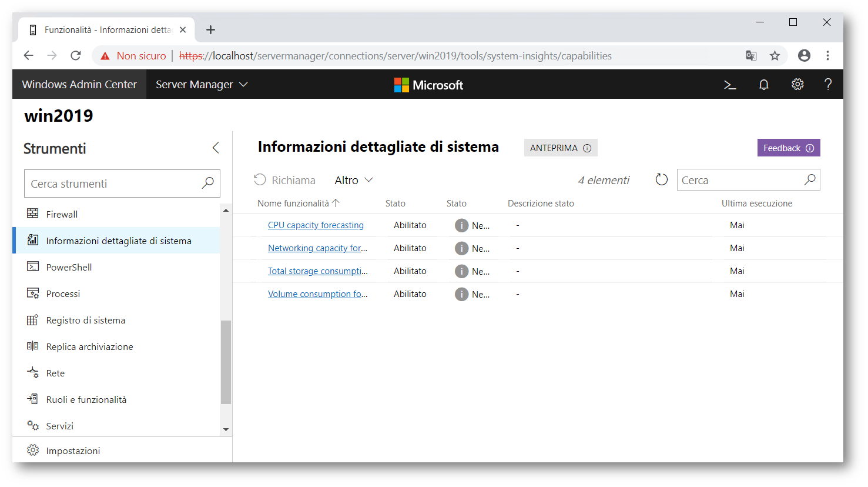868x487 pixels.
Task: Click the sidebar vertical scrollbar thumb
Action: pyautogui.click(x=226, y=362)
